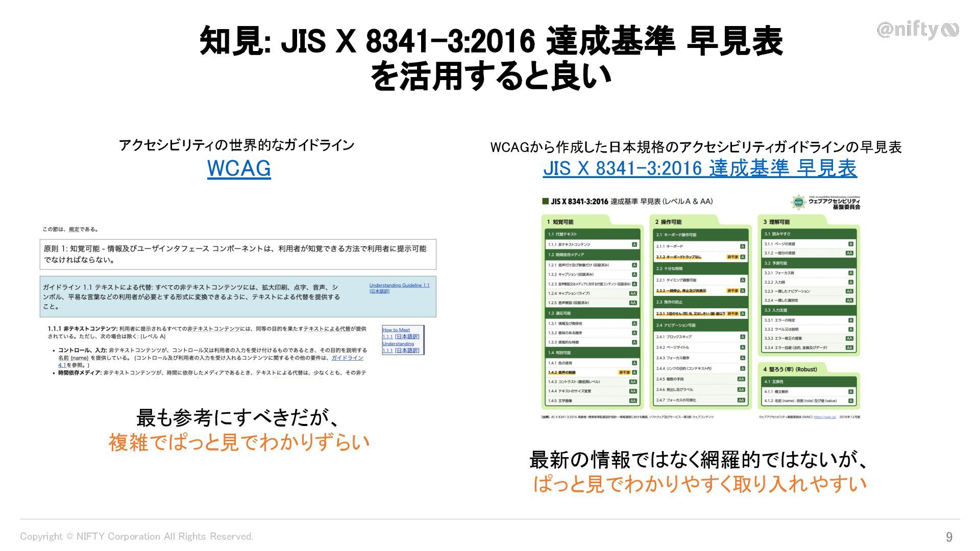Open the WCAG hyperlink
This screenshot has width=980, height=551.
tap(239, 168)
